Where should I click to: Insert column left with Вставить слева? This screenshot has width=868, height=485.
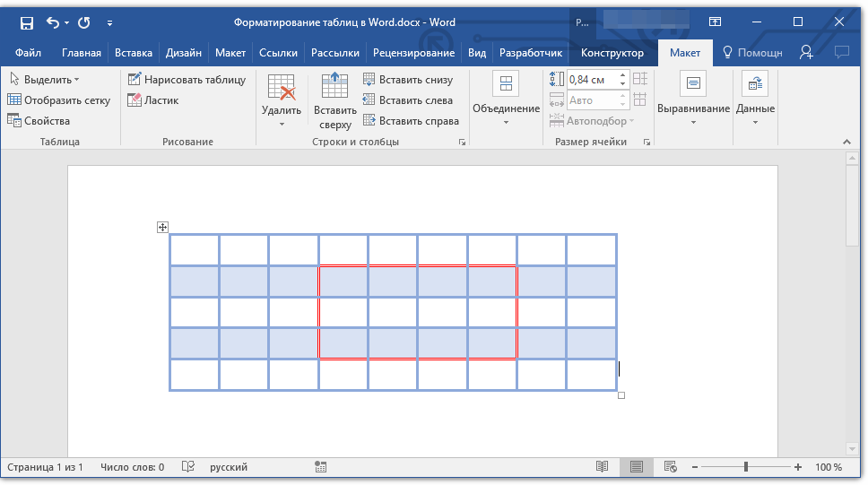coord(408,100)
